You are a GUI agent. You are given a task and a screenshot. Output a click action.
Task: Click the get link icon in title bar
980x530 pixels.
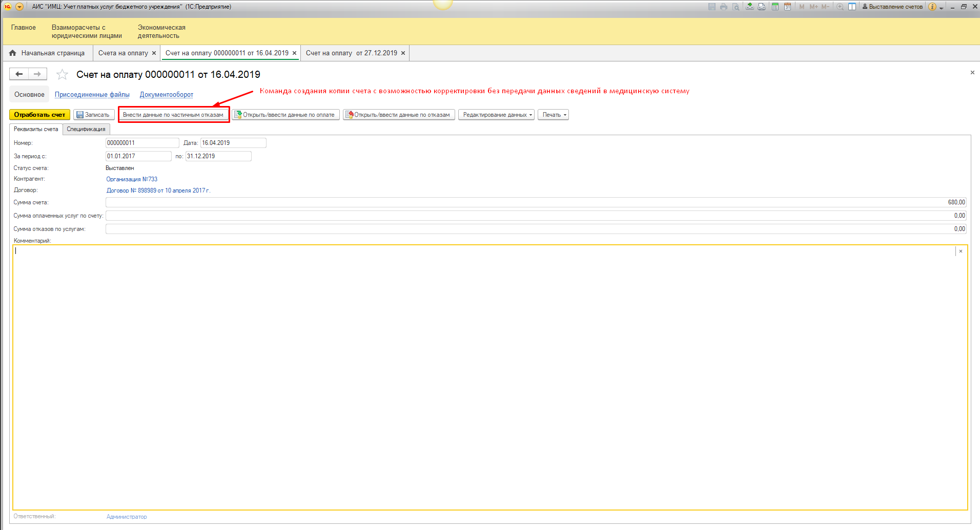pos(749,7)
